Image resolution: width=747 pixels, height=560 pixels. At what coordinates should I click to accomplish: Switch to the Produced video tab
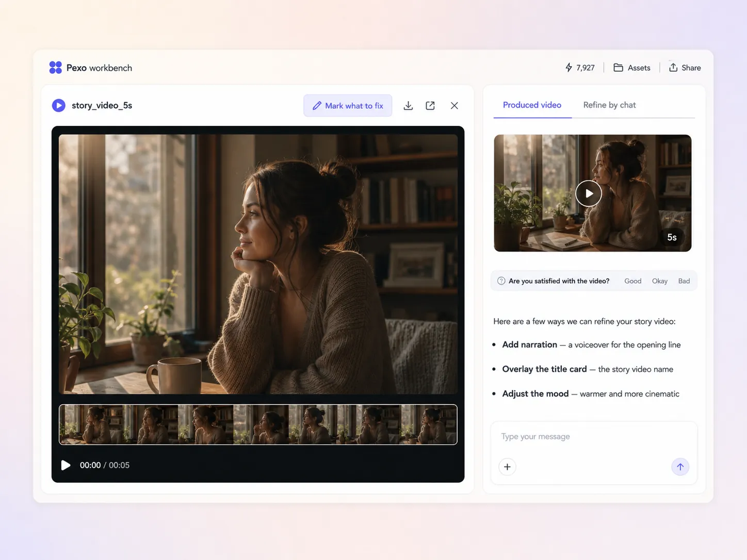point(532,105)
